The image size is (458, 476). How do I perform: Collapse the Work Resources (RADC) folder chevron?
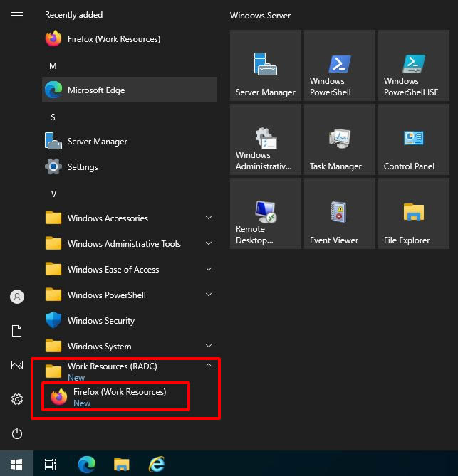209,365
